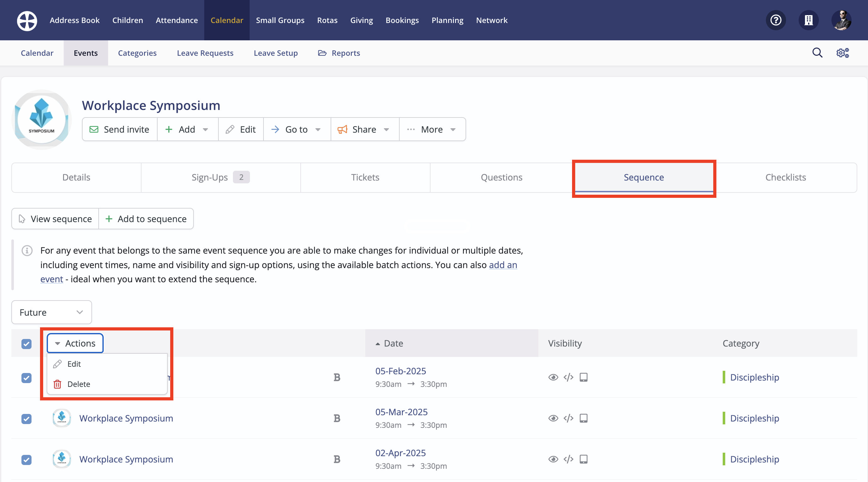Viewport: 868px width, 482px height.
Task: Open the module settings gears icon
Action: point(842,53)
